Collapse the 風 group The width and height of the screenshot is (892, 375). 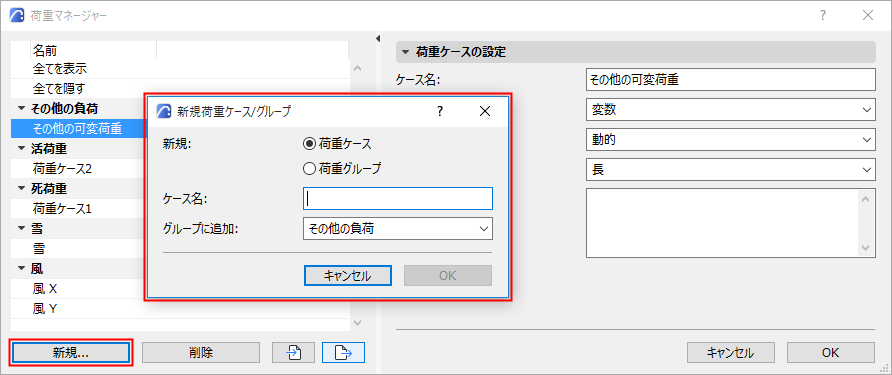[22, 269]
